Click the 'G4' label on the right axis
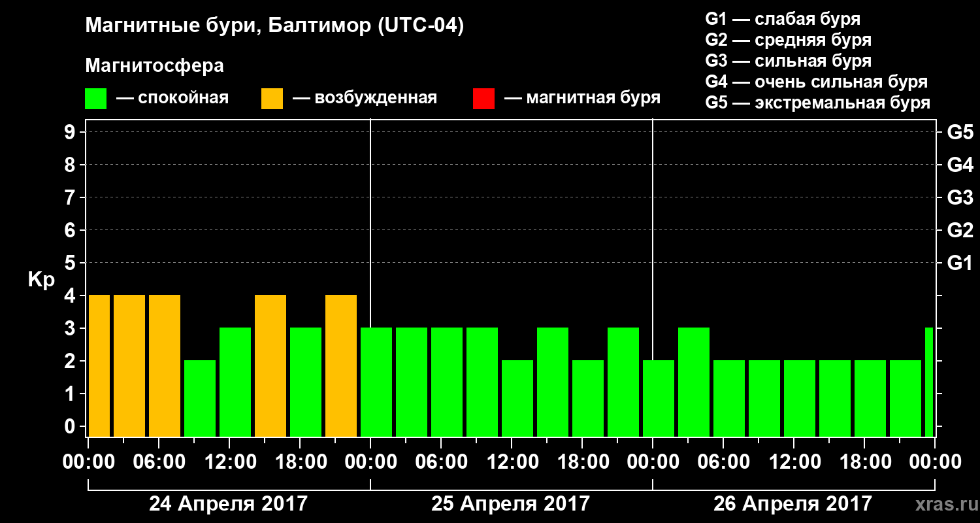This screenshot has width=980, height=523. pyautogui.click(x=960, y=165)
